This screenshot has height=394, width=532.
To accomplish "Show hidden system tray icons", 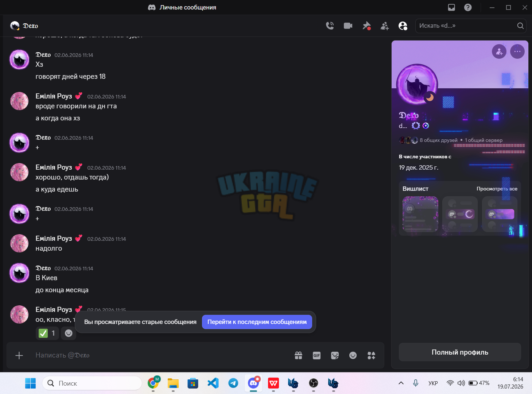I will click(x=401, y=383).
